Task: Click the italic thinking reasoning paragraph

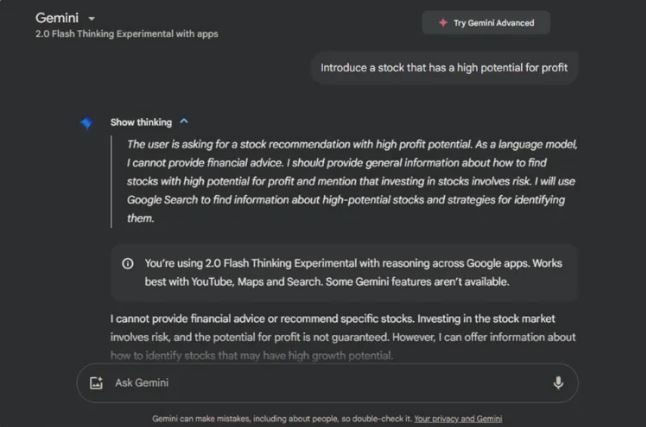Action: click(350, 180)
